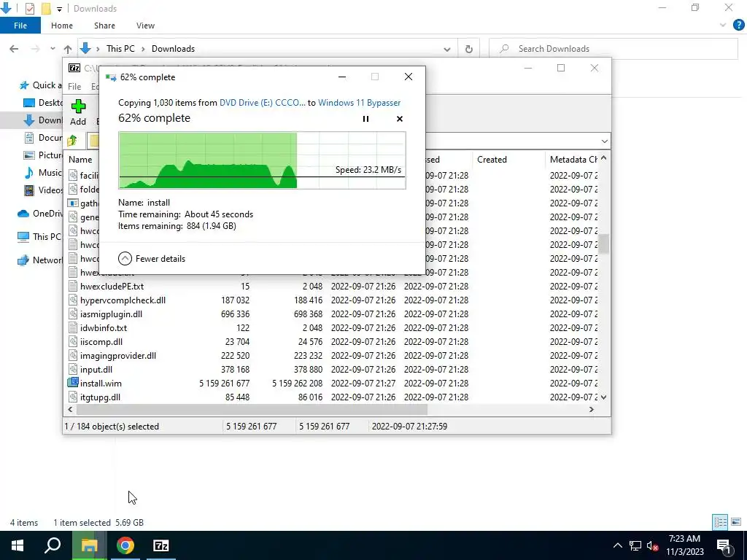This screenshot has width=747, height=560.
Task: Open the Explorer Home ribbon tab
Action: pos(62,26)
